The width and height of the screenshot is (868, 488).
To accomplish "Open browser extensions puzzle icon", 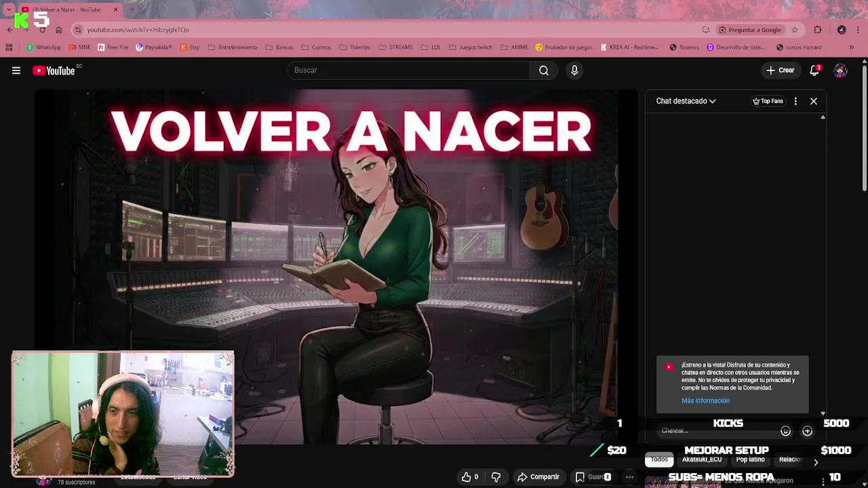I will [x=817, y=30].
